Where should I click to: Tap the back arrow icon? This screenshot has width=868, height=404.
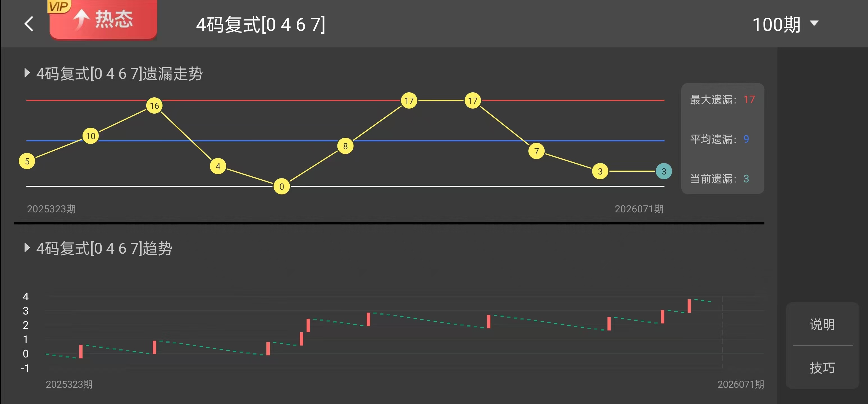tap(29, 24)
